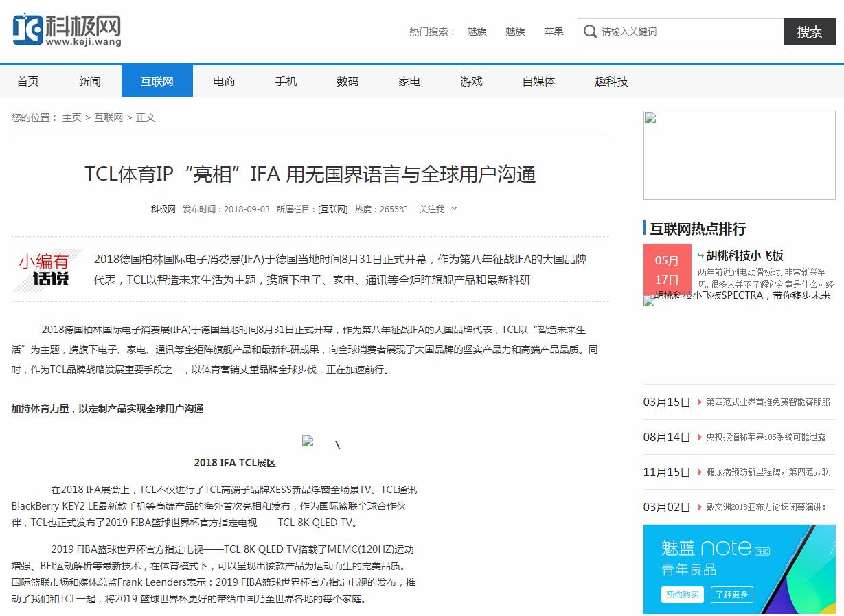
Task: Open the 手机 navigation tab
Action: [x=286, y=81]
